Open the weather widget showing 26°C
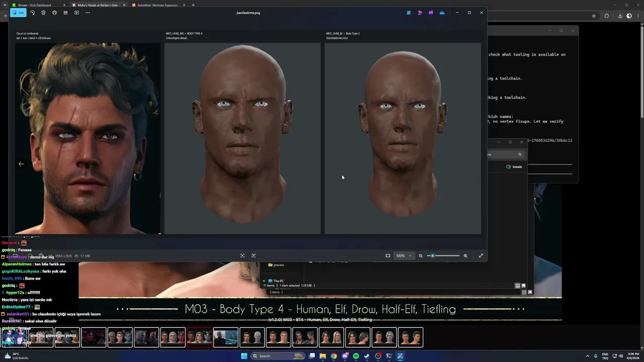The width and height of the screenshot is (644, 362). [x=17, y=356]
